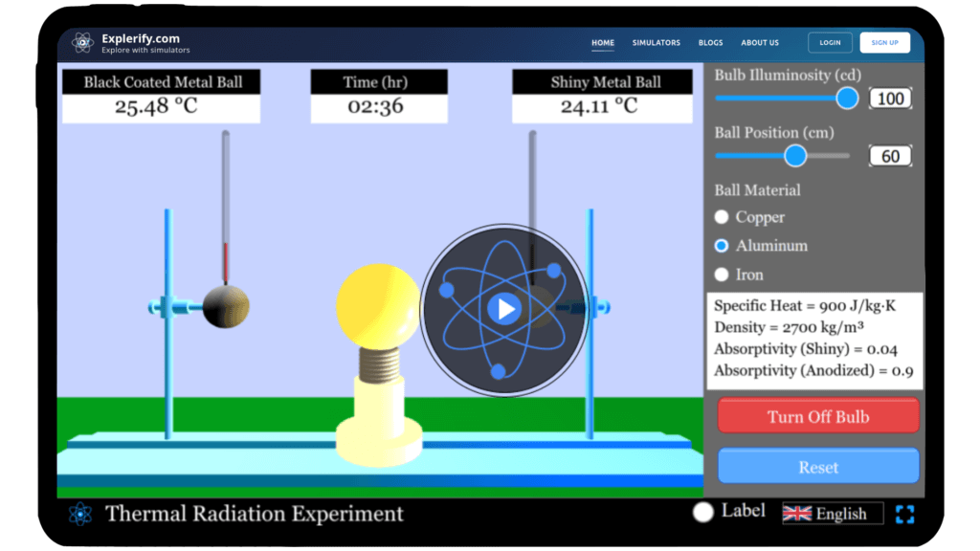Click the Ball Position value field showing 60

pyautogui.click(x=889, y=155)
